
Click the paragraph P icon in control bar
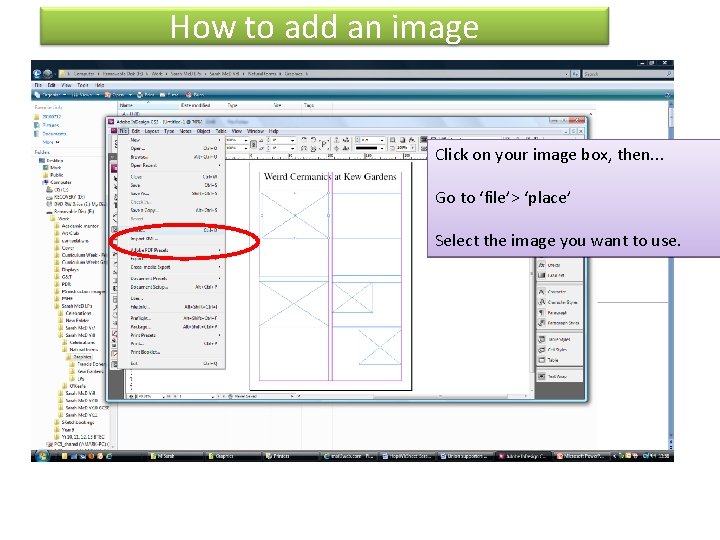click(x=324, y=144)
